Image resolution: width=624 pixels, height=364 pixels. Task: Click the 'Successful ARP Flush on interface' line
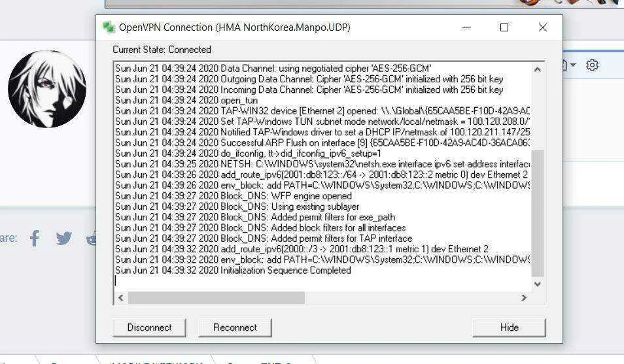pyautogui.click(x=322, y=143)
